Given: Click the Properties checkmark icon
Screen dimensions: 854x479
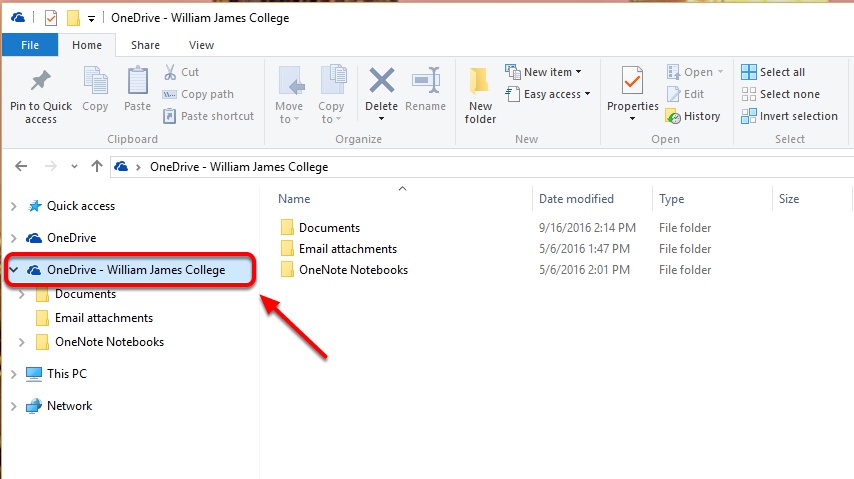Looking at the screenshot, I should pyautogui.click(x=632, y=80).
